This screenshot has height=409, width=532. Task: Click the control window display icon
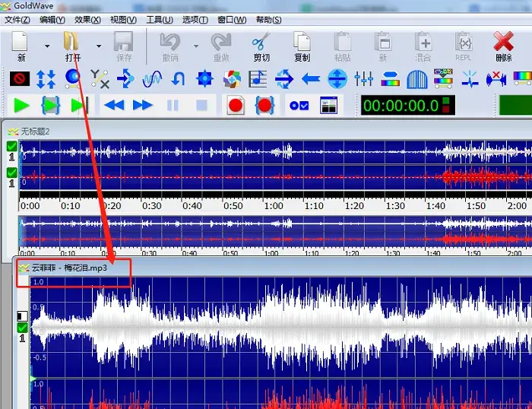tap(329, 105)
